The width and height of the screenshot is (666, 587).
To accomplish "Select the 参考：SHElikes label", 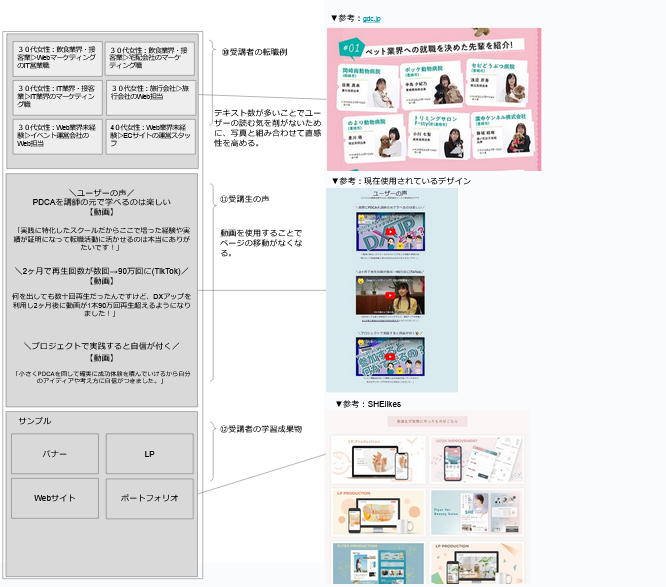I will pos(368,404).
